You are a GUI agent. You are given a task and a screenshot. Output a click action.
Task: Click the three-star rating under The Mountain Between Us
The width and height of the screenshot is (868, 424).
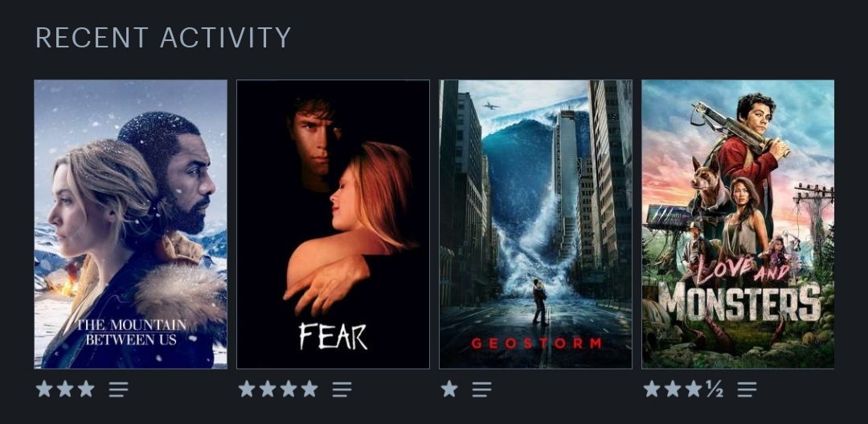click(65, 389)
